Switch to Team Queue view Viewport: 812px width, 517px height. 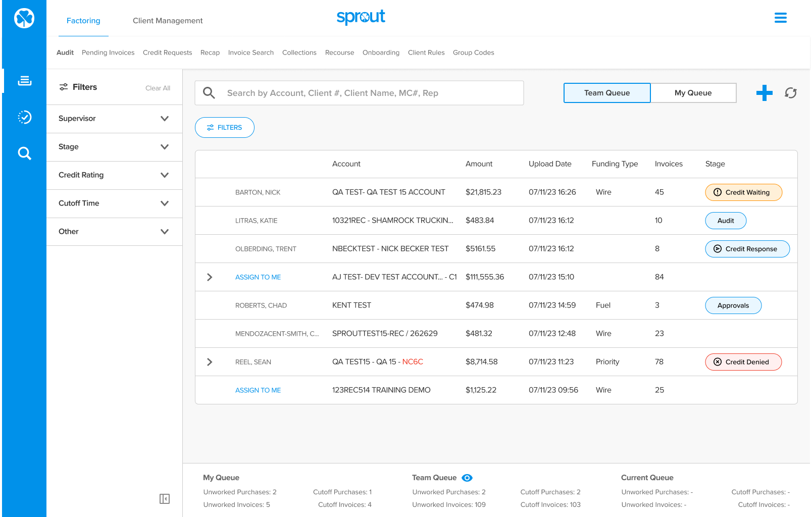(607, 93)
